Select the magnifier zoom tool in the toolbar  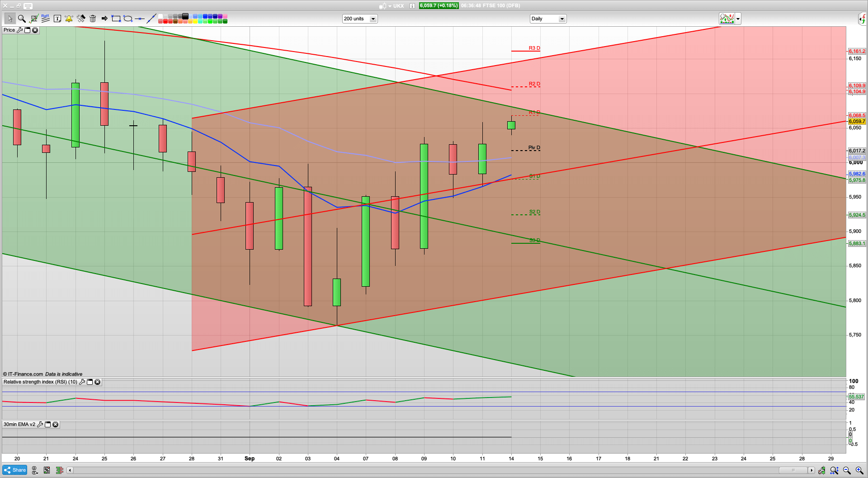21,19
